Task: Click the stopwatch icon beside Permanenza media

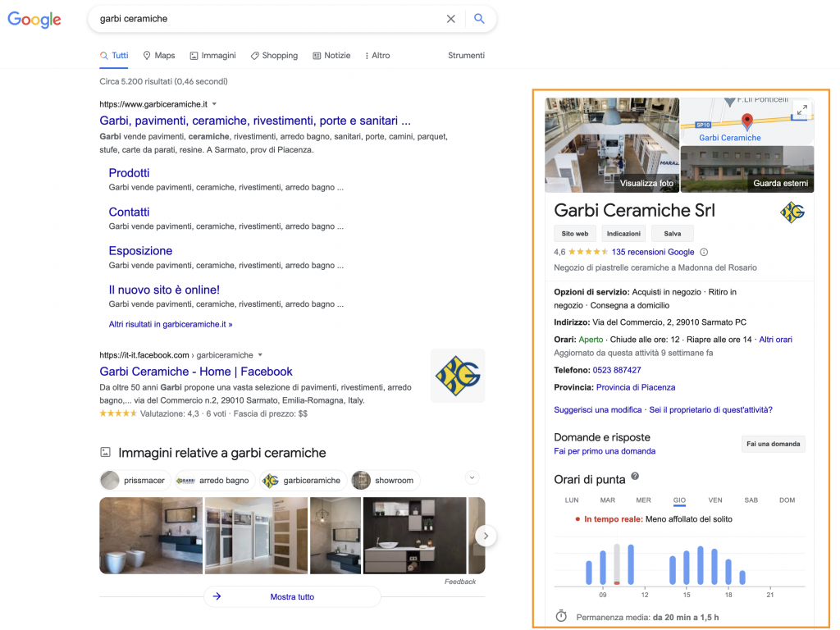Action: 561,616
